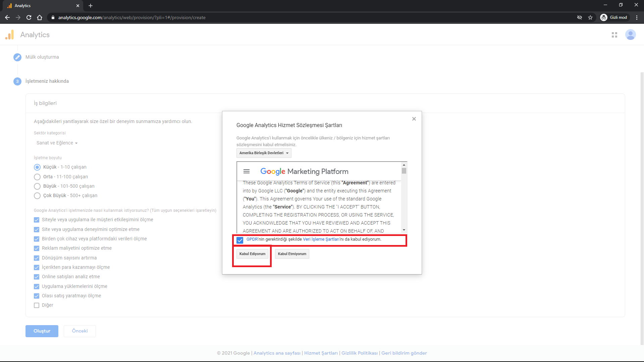
Task: Open the Amerika Birleşik Devletleri country dropdown
Action: pos(264,153)
